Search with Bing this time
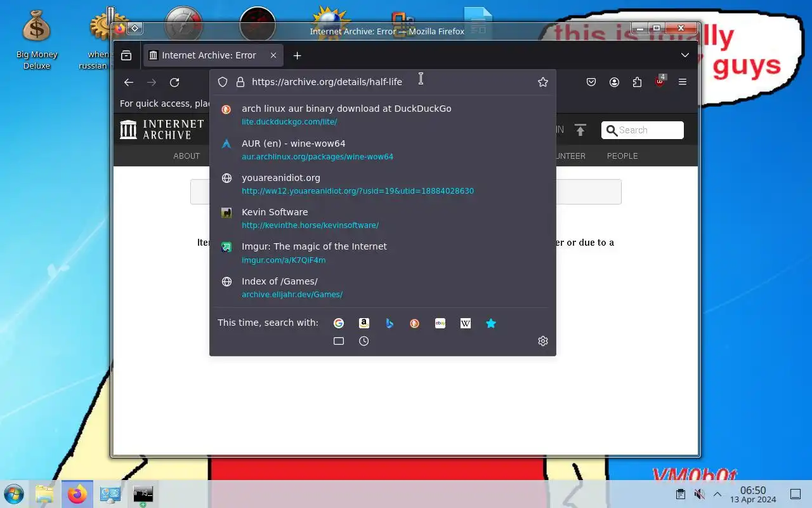 [390, 323]
